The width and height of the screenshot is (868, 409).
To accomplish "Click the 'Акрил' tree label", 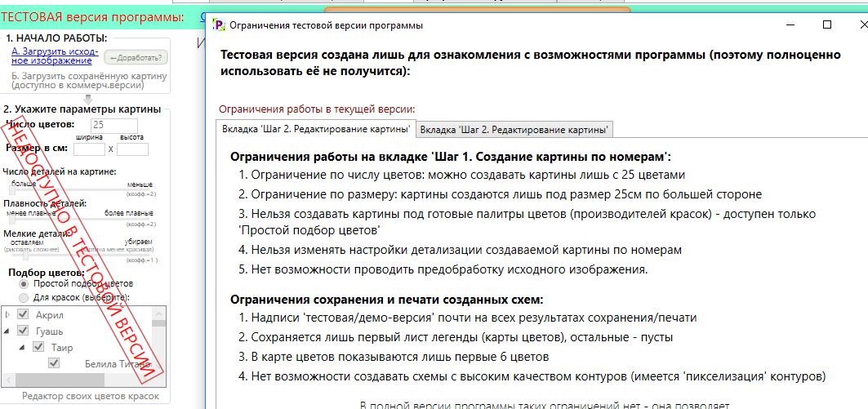I will point(50,315).
